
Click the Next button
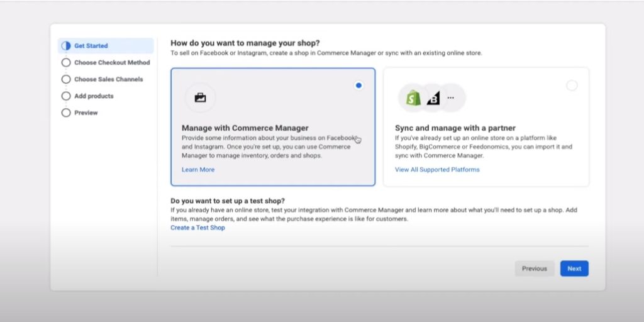(x=574, y=269)
